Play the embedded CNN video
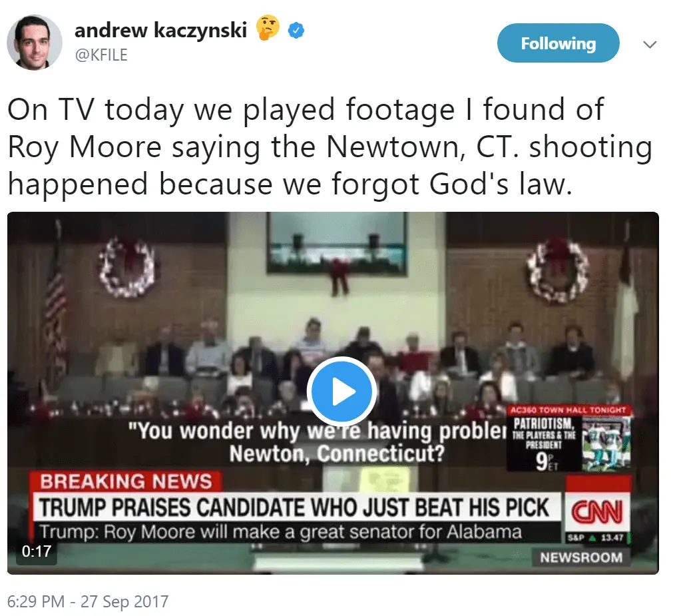683x616 pixels. 342,391
